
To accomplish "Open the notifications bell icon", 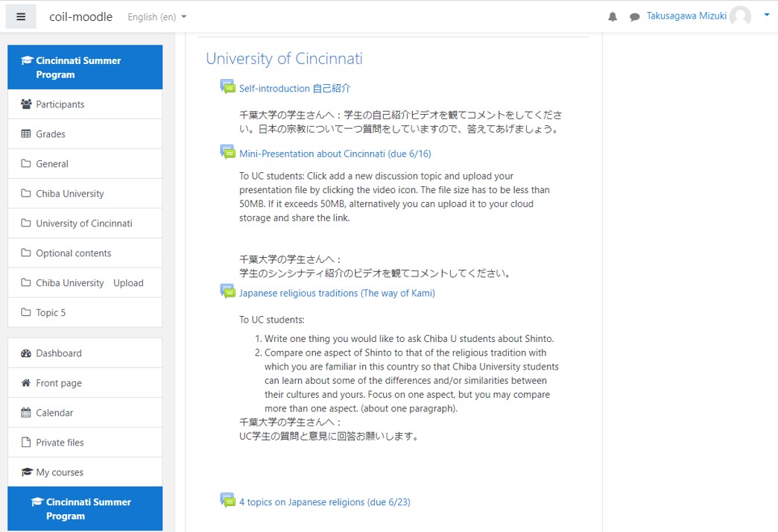I will coord(613,17).
